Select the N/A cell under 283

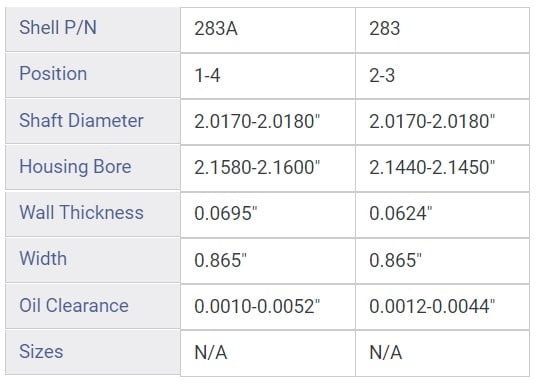(x=442, y=353)
